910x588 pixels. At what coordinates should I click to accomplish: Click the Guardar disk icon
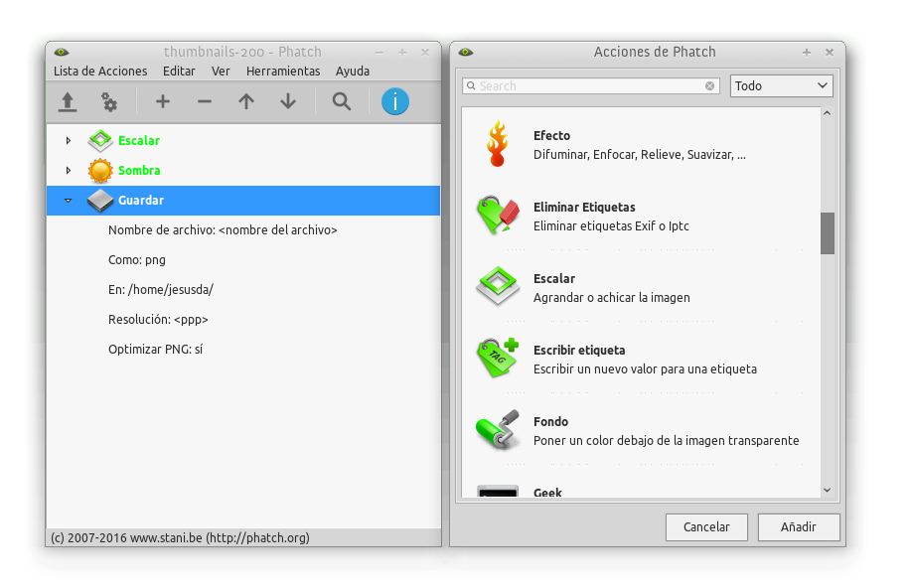(x=100, y=201)
